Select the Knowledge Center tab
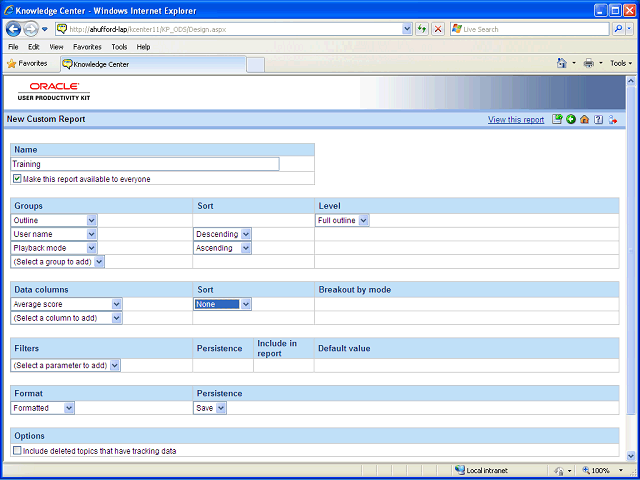640x480 pixels. [x=153, y=64]
